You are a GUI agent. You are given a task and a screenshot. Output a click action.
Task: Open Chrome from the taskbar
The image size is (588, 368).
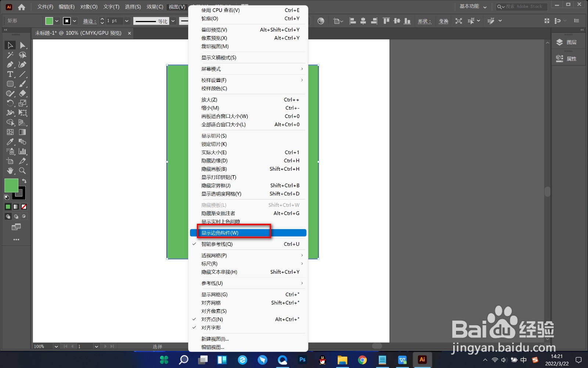[x=362, y=360]
